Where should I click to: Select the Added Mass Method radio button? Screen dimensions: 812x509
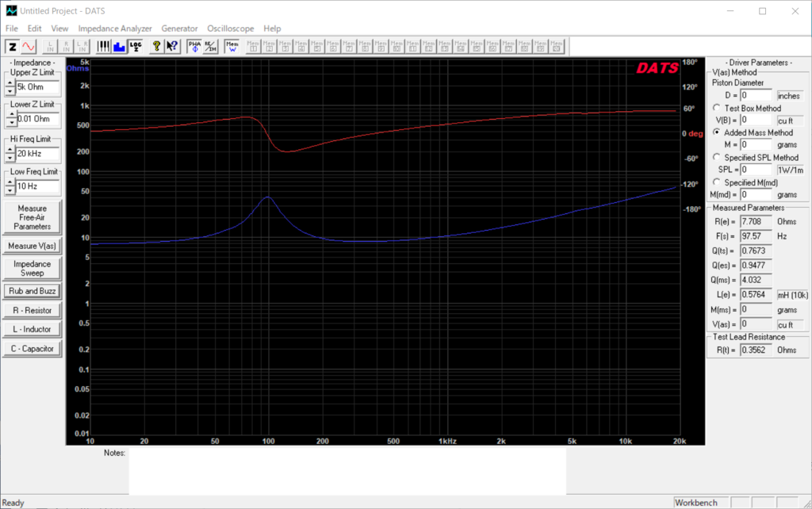click(717, 132)
